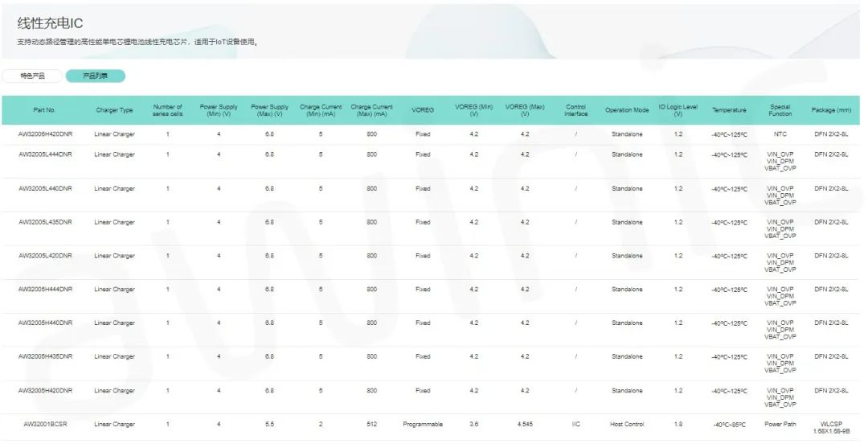This screenshot has width=868, height=444.
Task: Select the 产品列表 tab
Action: [95, 76]
